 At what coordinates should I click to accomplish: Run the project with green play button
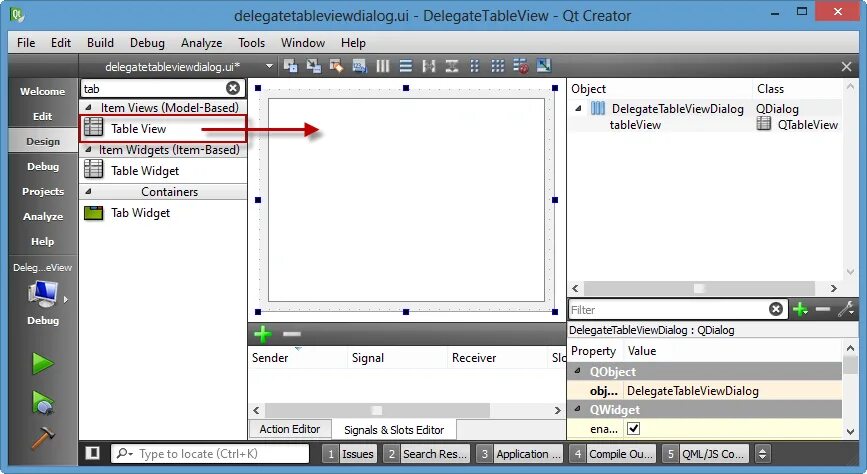click(x=43, y=364)
